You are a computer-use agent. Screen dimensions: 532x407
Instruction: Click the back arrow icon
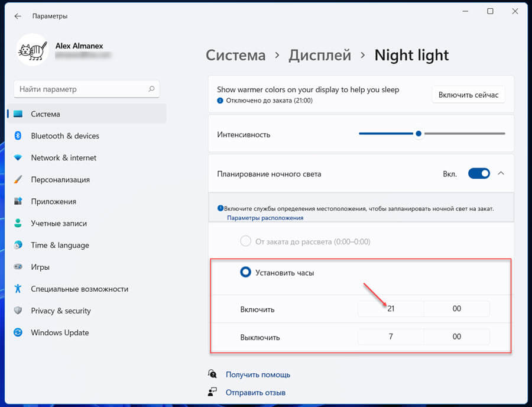[18, 16]
